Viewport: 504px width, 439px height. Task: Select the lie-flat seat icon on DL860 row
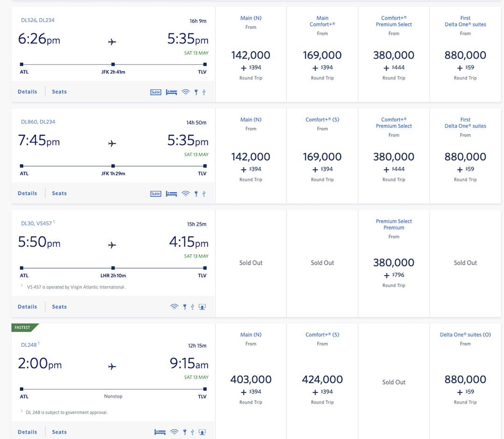[x=171, y=193]
